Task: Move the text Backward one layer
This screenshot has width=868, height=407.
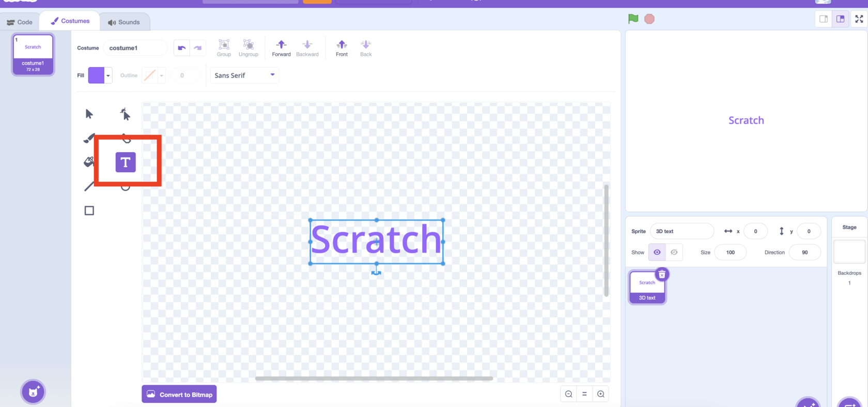Action: (x=307, y=48)
